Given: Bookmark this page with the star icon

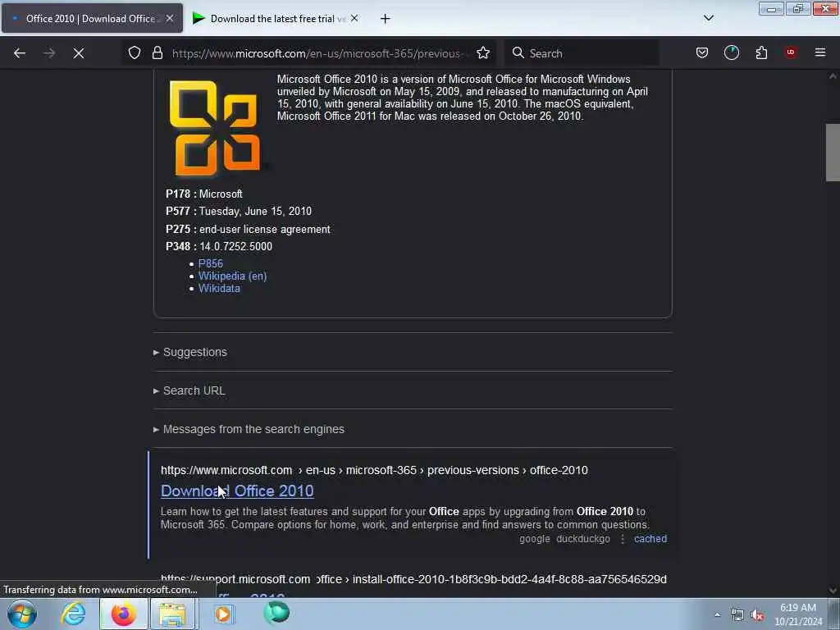Looking at the screenshot, I should click(x=483, y=53).
